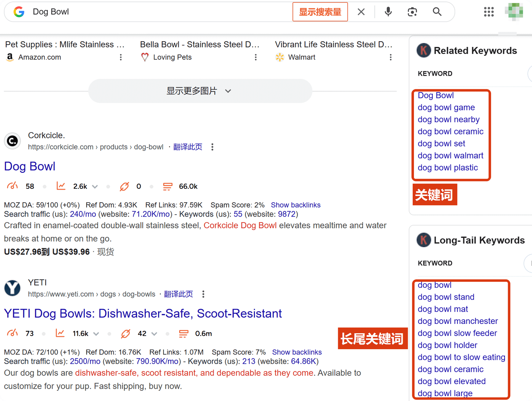Image resolution: width=532 pixels, height=401 pixels.
Task: Select long-tail keyword 'dog bowl elevated'
Action: pyautogui.click(x=452, y=381)
